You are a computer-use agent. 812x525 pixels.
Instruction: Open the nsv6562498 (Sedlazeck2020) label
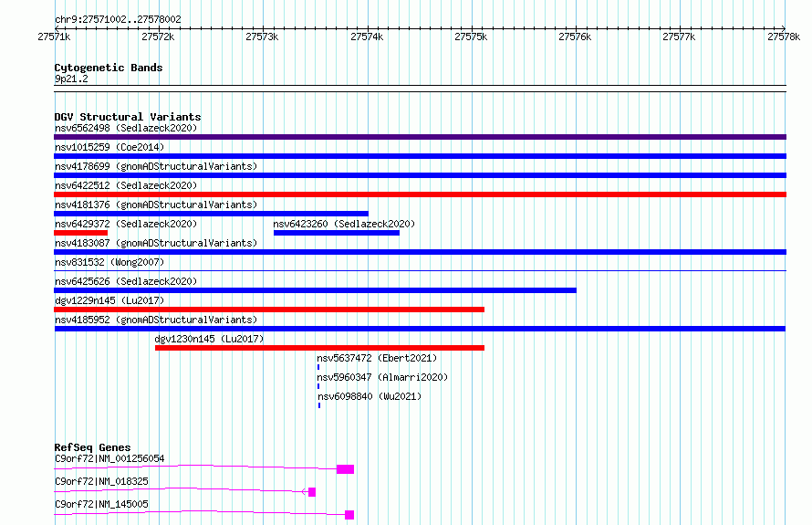point(126,128)
